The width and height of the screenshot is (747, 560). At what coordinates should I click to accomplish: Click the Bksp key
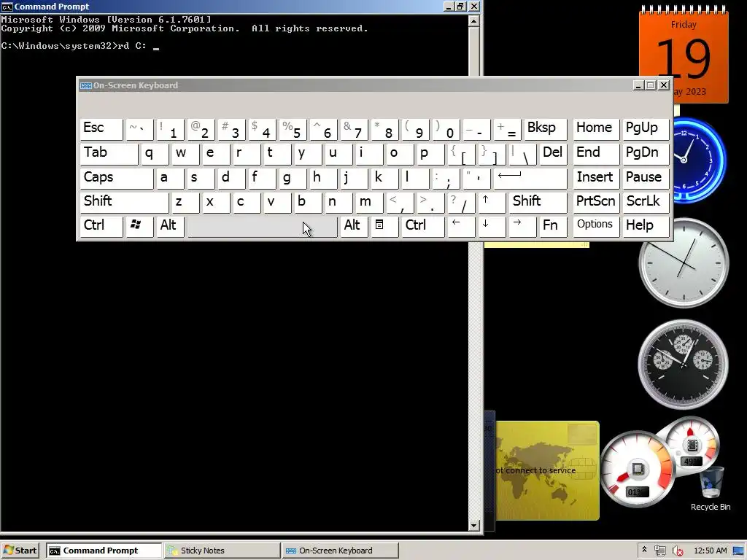[545, 129]
